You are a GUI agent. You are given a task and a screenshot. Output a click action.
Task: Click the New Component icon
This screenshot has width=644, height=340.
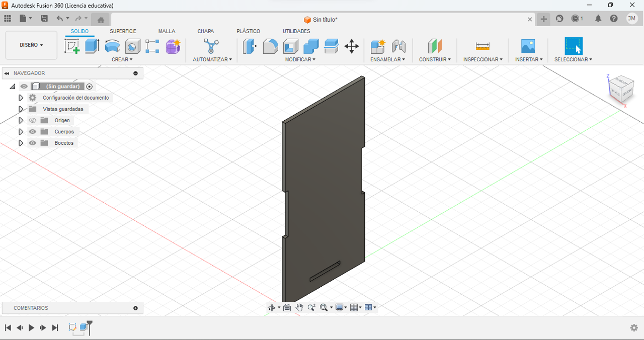378,46
